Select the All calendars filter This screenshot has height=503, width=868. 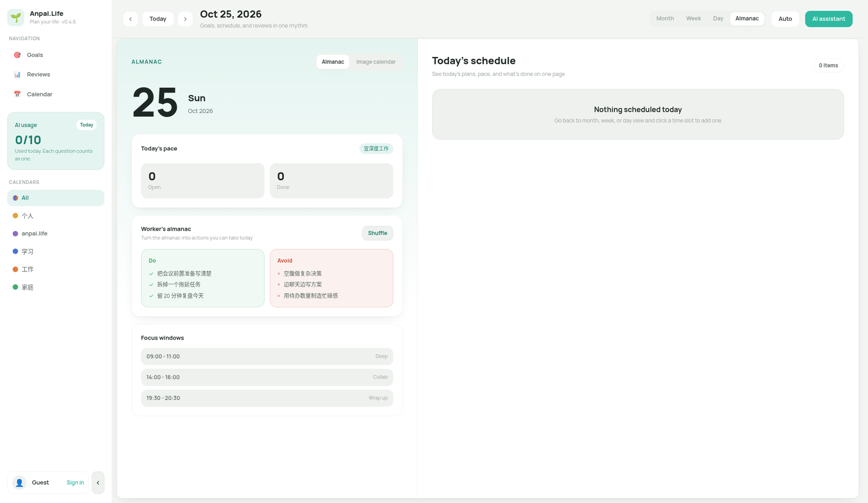[56, 198]
